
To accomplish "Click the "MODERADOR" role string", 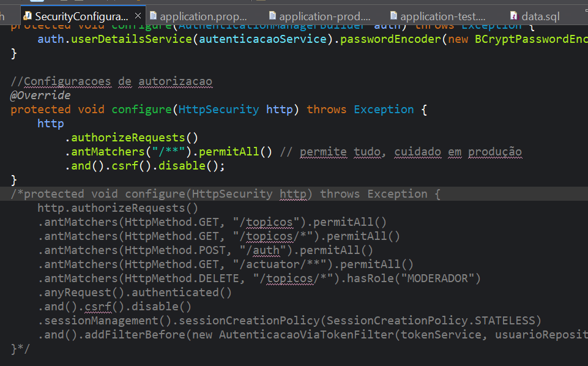I will click(437, 278).
